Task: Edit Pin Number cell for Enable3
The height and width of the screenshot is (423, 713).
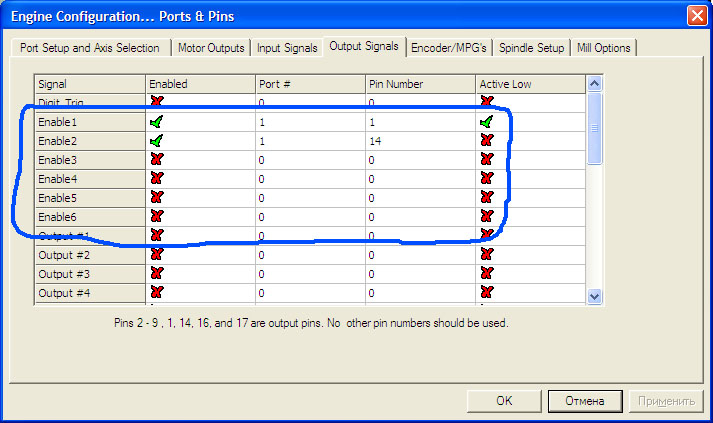Action: coord(421,160)
